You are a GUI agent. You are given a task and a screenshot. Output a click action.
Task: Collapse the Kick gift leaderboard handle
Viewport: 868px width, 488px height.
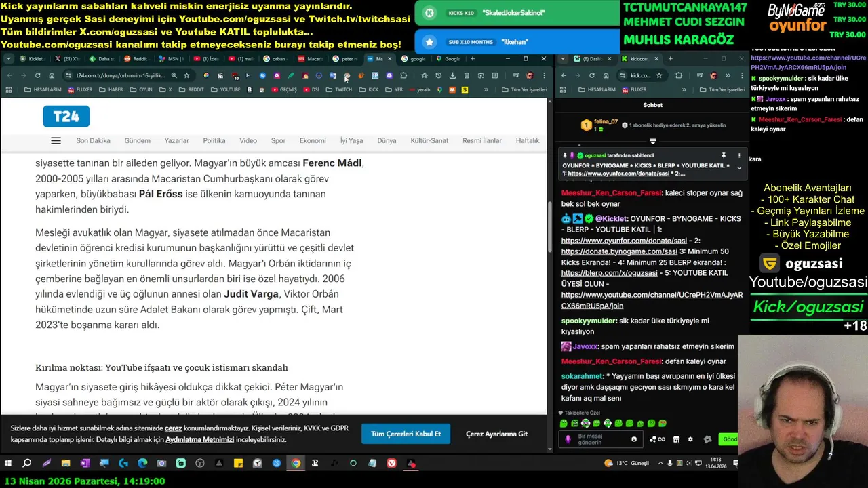[x=652, y=141]
